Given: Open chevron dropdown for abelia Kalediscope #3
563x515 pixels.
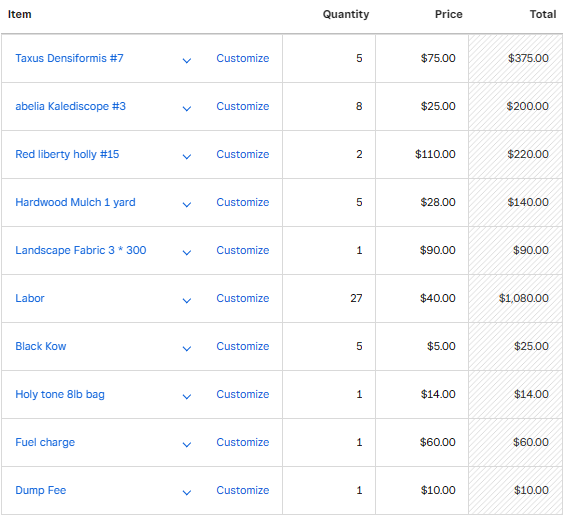Looking at the screenshot, I should pyautogui.click(x=187, y=108).
